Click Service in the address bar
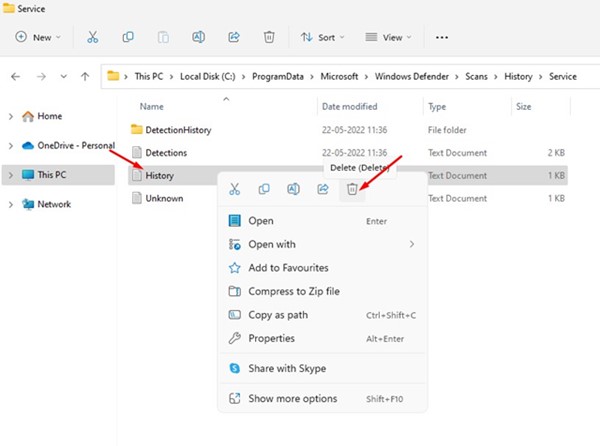Image resolution: width=600 pixels, height=446 pixels. click(x=563, y=77)
